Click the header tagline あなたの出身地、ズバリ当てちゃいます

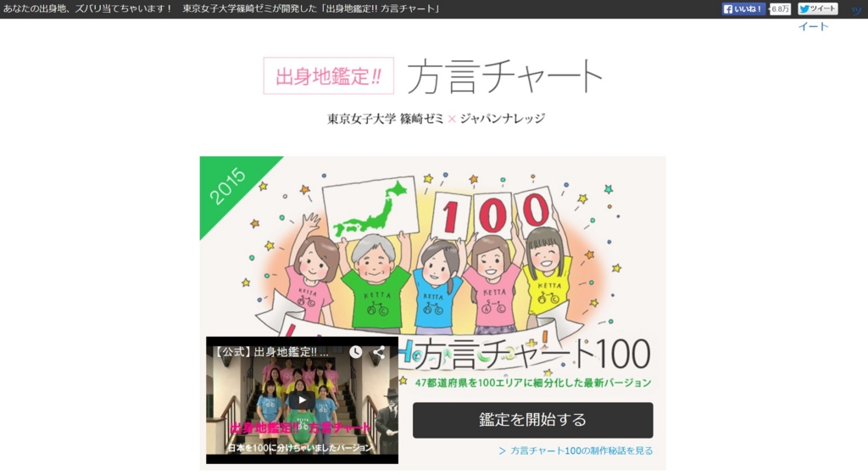pos(88,8)
